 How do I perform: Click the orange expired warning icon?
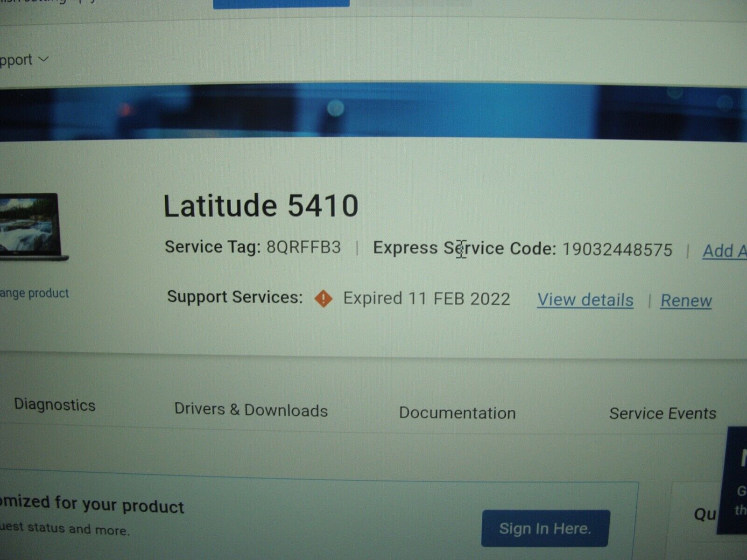(x=323, y=298)
